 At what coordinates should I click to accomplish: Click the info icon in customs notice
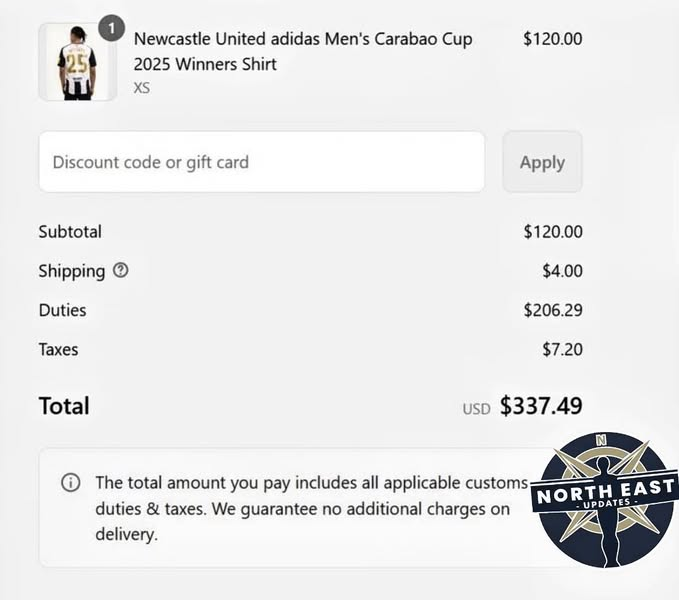[x=71, y=482]
